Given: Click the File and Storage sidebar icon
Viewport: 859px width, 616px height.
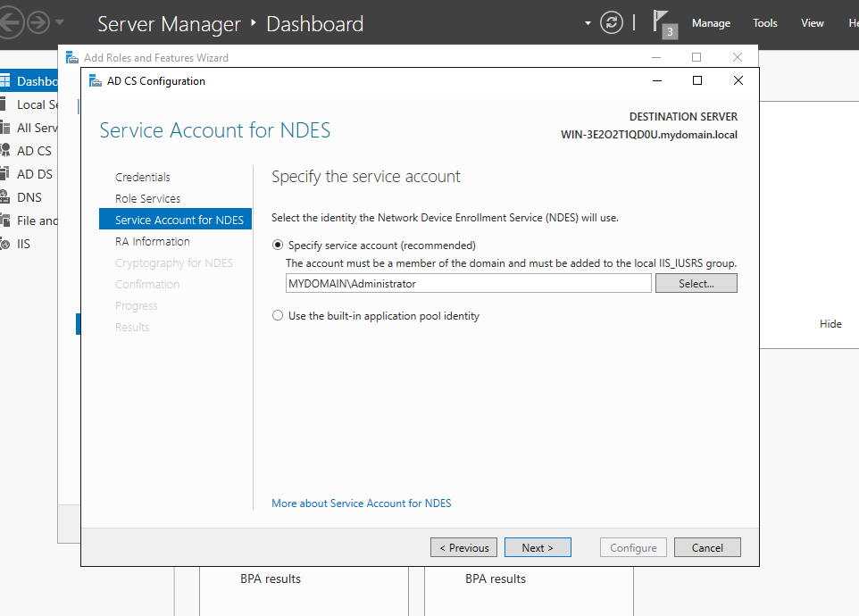Looking at the screenshot, I should [5, 221].
